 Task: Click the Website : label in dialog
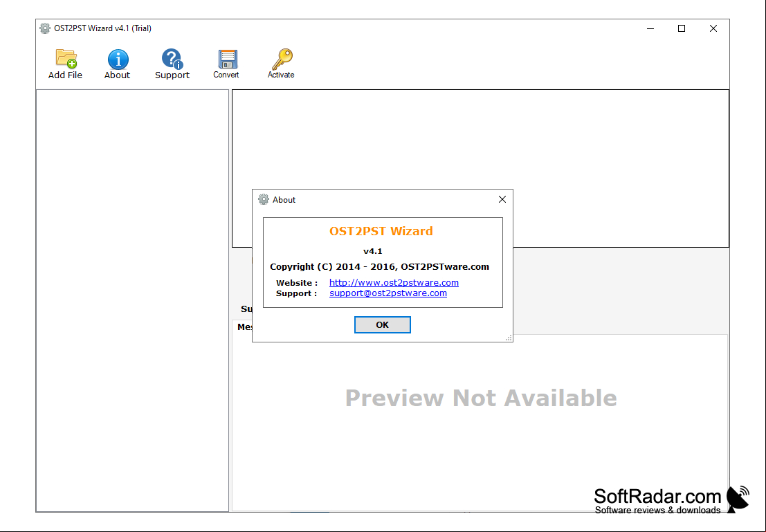pyautogui.click(x=297, y=283)
